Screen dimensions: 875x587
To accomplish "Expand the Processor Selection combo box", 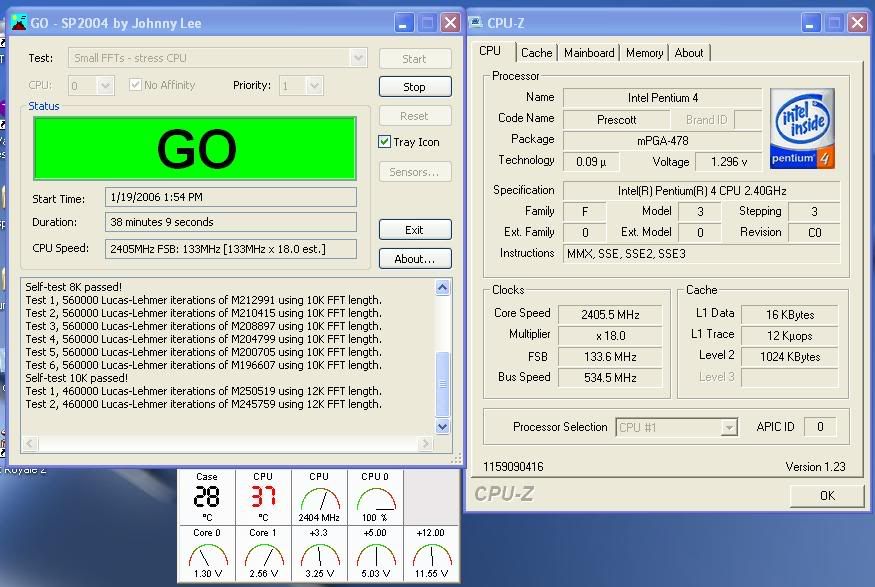I will 729,428.
